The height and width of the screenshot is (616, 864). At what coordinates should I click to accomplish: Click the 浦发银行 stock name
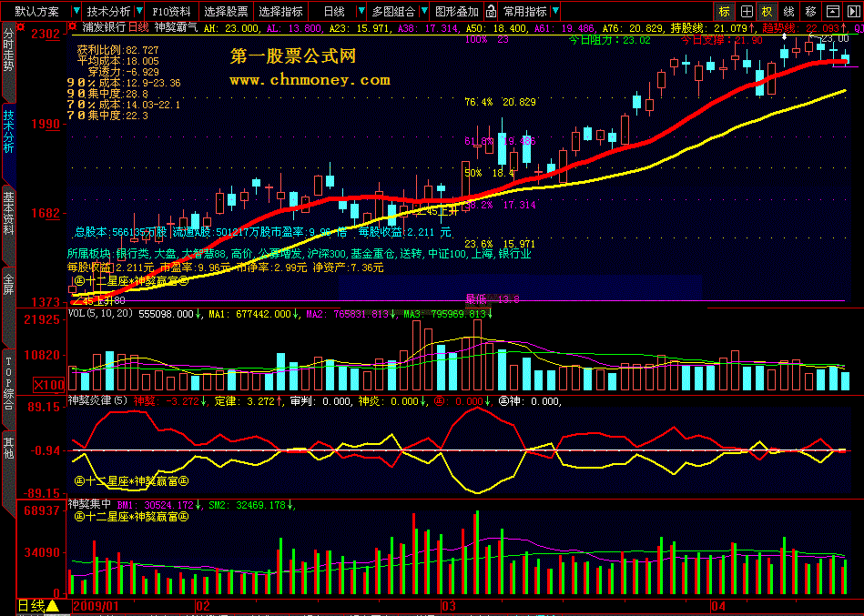point(104,26)
